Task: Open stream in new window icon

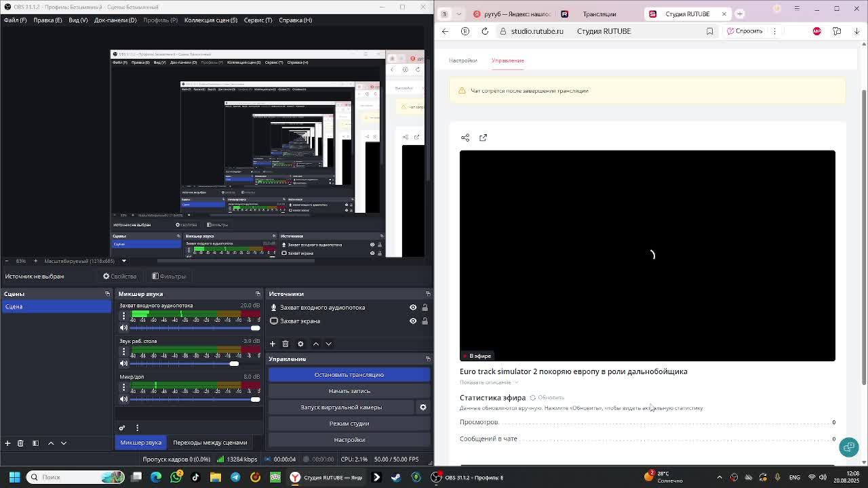Action: [484, 138]
